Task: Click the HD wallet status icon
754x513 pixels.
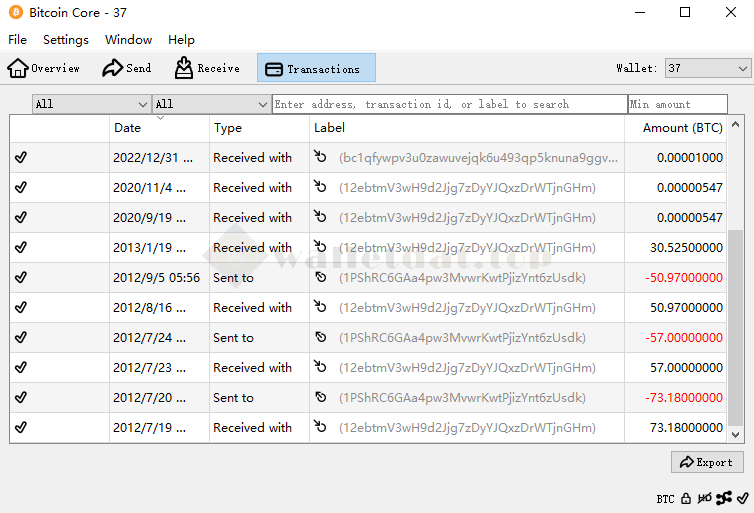Action: (704, 498)
